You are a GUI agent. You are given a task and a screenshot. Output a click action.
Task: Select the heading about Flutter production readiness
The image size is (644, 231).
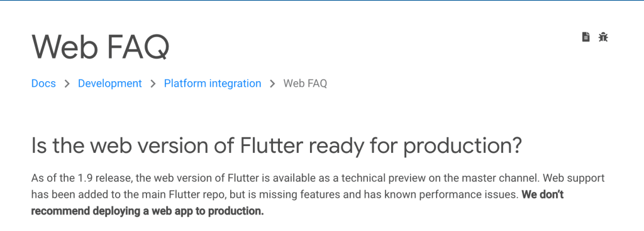click(277, 146)
